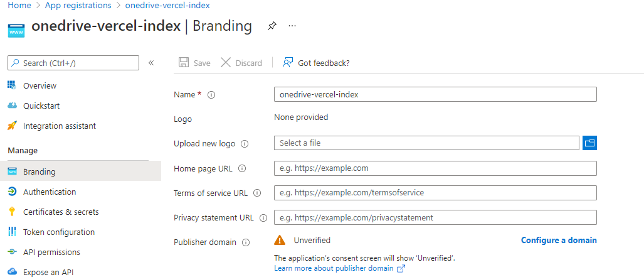Click the Certificates & secrets key icon
Image resolution: width=644 pixels, height=277 pixels.
12,212
